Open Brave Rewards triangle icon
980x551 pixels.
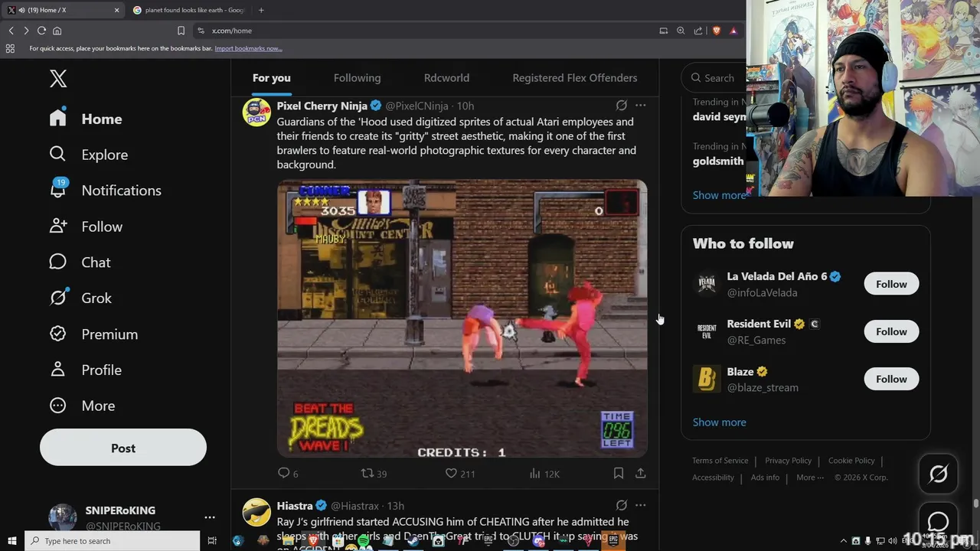point(733,31)
